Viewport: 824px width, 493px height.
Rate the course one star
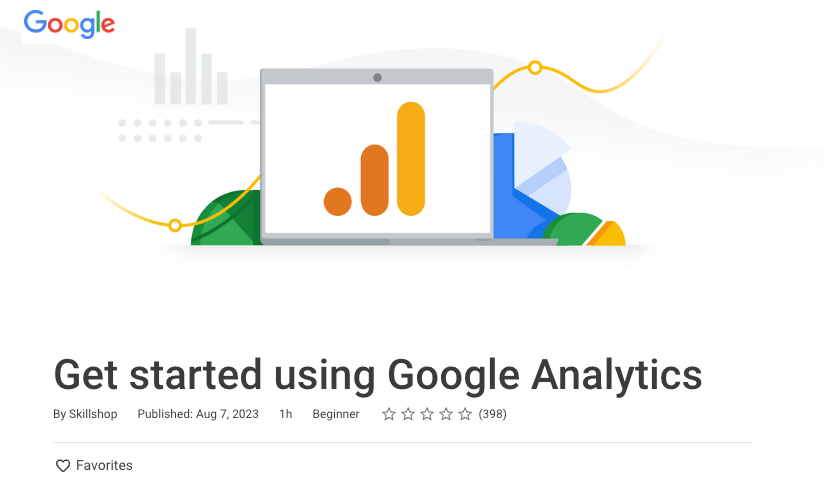coord(389,414)
